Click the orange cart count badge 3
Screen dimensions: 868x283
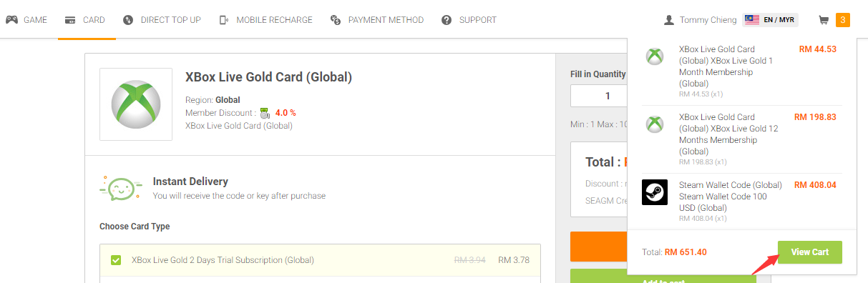coord(843,20)
